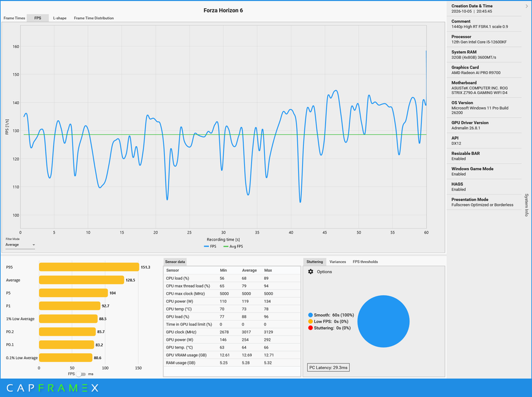Click the blue pie chart
Viewport: 532px width, 397px height.
384,321
